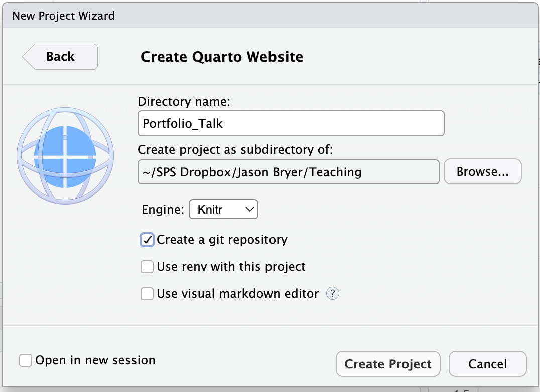Click the 'Use renv with this project' label
Image resolution: width=540 pixels, height=392 pixels.
[231, 267]
